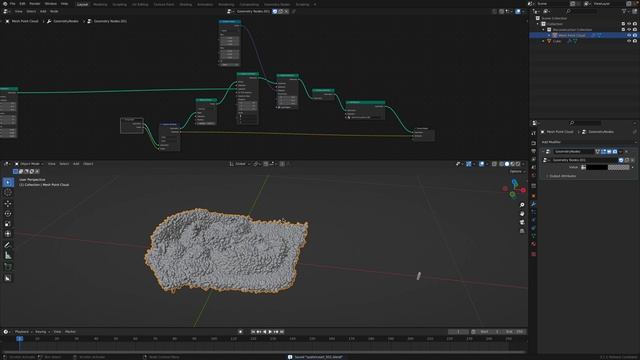Click the properties panel search field
The image size is (640, 360).
[x=585, y=123]
